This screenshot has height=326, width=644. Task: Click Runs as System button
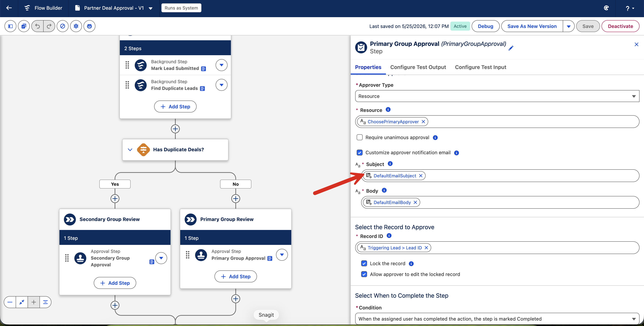click(181, 8)
